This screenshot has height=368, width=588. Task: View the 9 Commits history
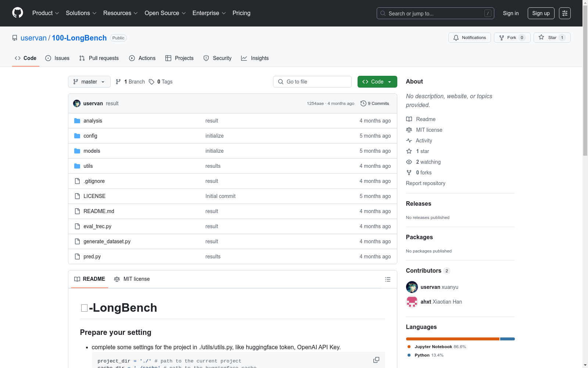pos(374,103)
